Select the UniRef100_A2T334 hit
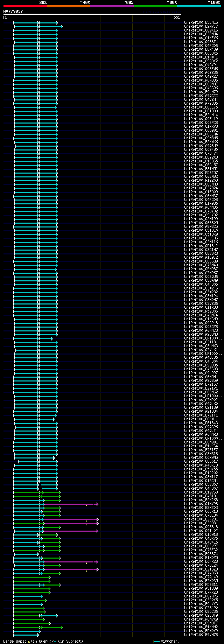Screen dimensions: 224x644 pos(201,411)
